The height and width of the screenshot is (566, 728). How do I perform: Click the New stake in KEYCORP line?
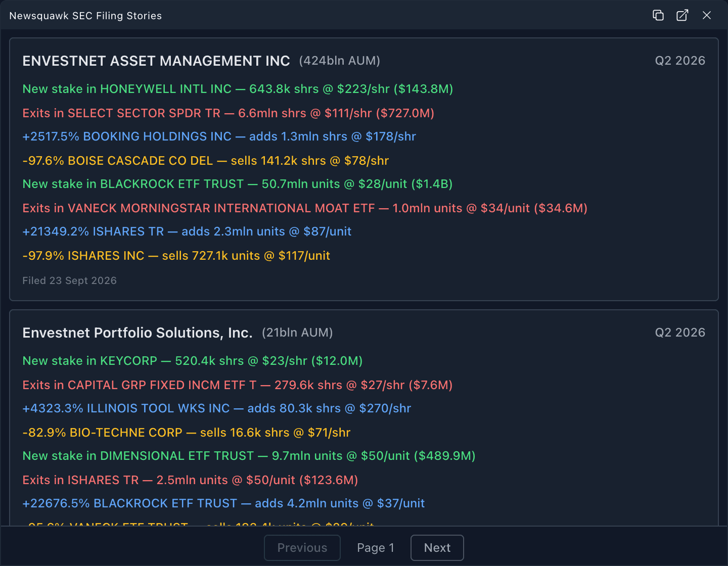193,361
